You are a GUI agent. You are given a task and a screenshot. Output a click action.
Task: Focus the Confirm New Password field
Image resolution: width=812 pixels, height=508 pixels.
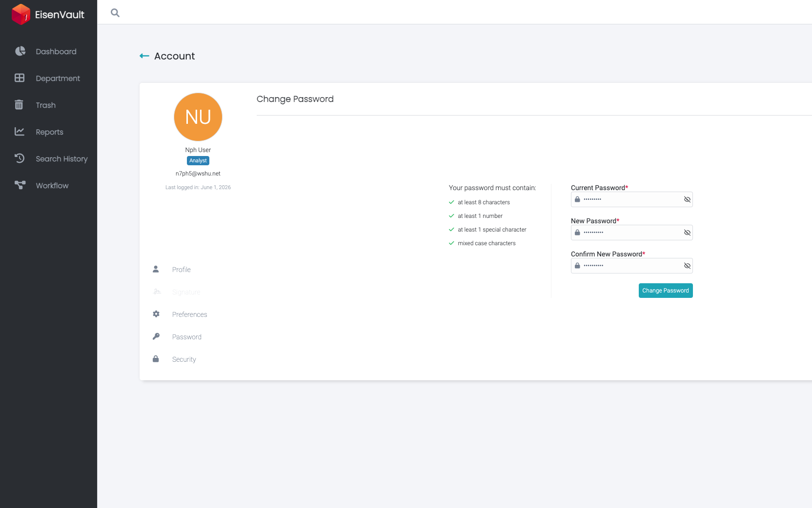tap(632, 266)
